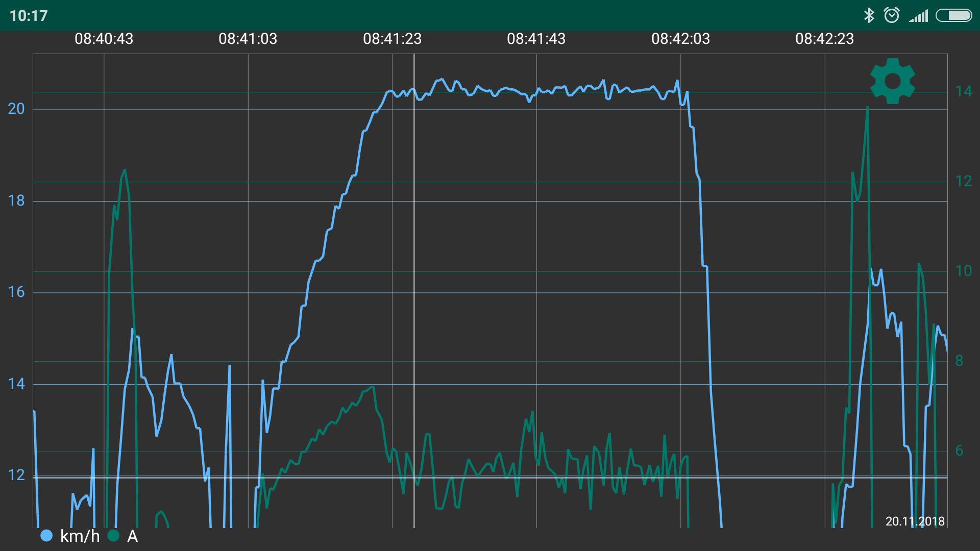Tap the alarm clock status icon
The image size is (980, 551).
point(892,15)
